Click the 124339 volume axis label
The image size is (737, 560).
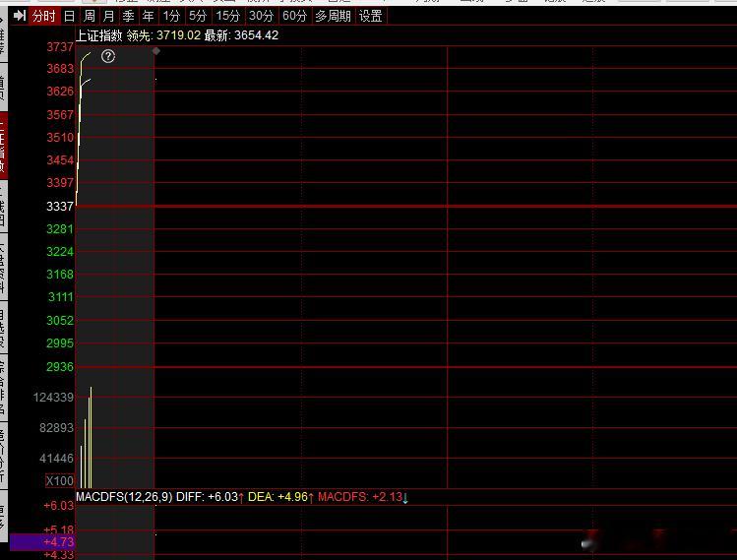[53, 397]
